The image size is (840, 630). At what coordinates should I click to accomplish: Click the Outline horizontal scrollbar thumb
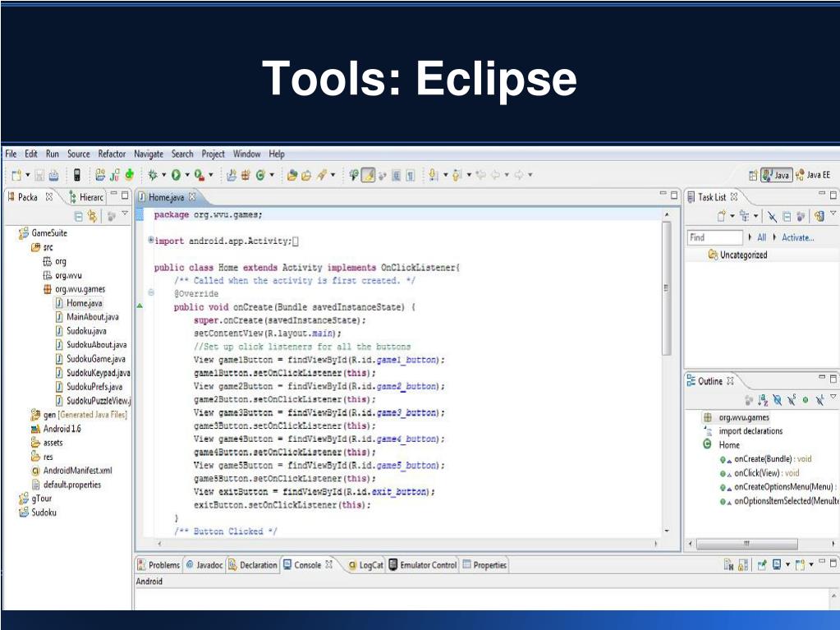[746, 544]
